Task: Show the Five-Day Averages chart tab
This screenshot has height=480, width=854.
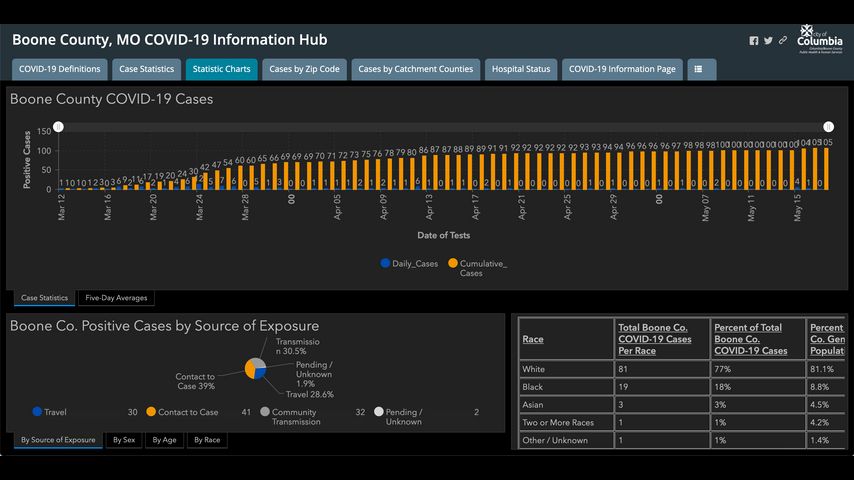Action: pos(116,298)
